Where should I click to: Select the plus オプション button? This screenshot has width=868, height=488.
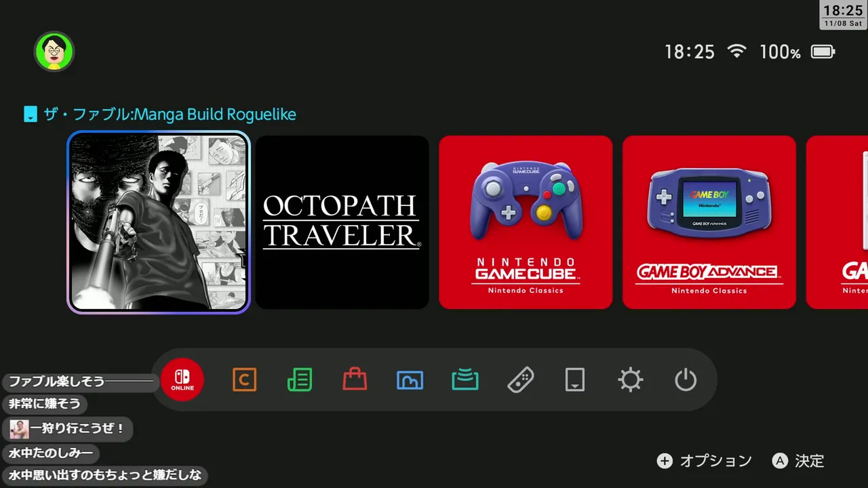[705, 461]
